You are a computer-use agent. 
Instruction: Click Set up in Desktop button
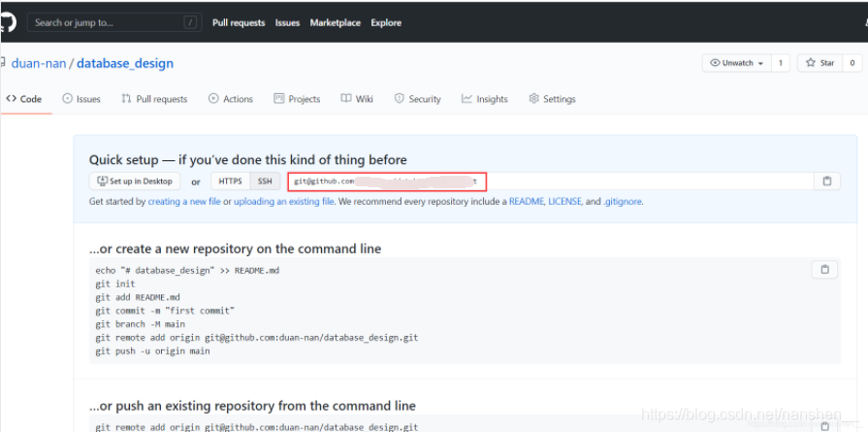[x=135, y=182]
